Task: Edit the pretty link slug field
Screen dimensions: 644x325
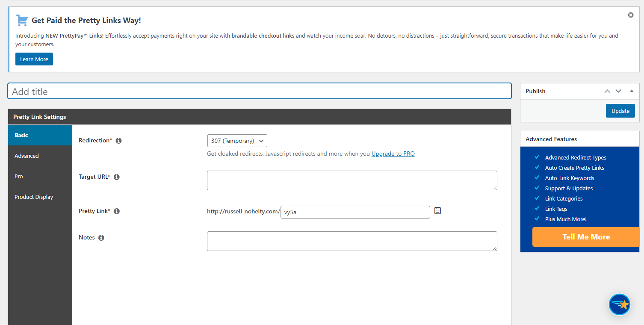Action: [355, 212]
